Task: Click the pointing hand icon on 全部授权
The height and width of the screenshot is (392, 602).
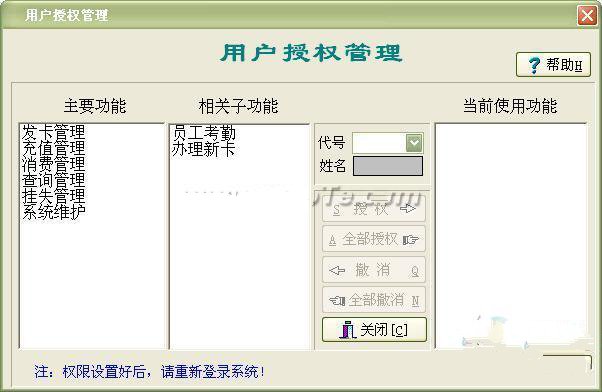Action: point(411,240)
